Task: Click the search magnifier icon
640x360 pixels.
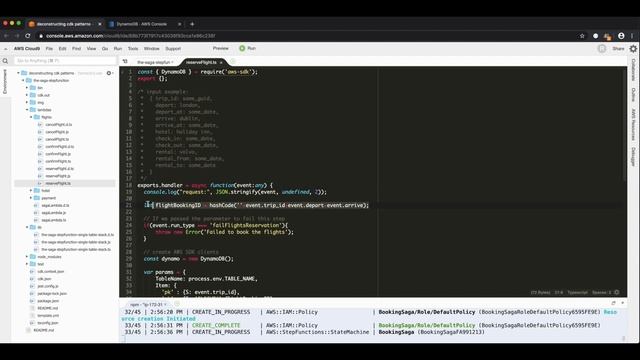Action: (x=5, y=61)
